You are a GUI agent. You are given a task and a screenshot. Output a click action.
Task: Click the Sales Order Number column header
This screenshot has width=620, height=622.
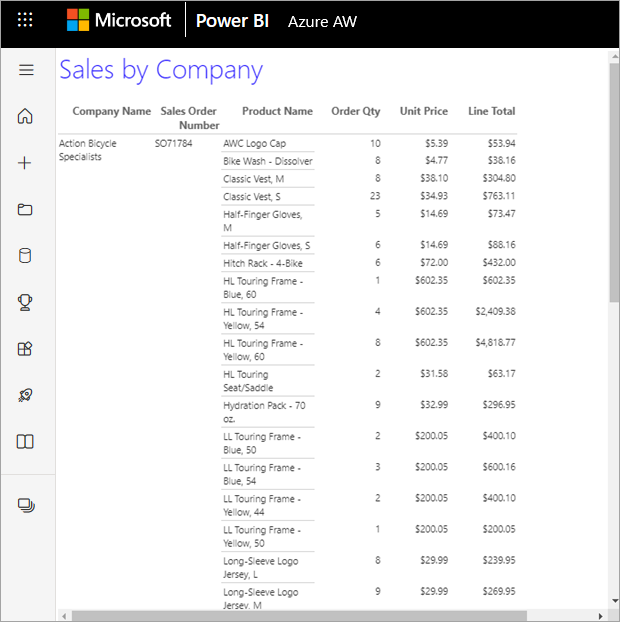pyautogui.click(x=190, y=118)
